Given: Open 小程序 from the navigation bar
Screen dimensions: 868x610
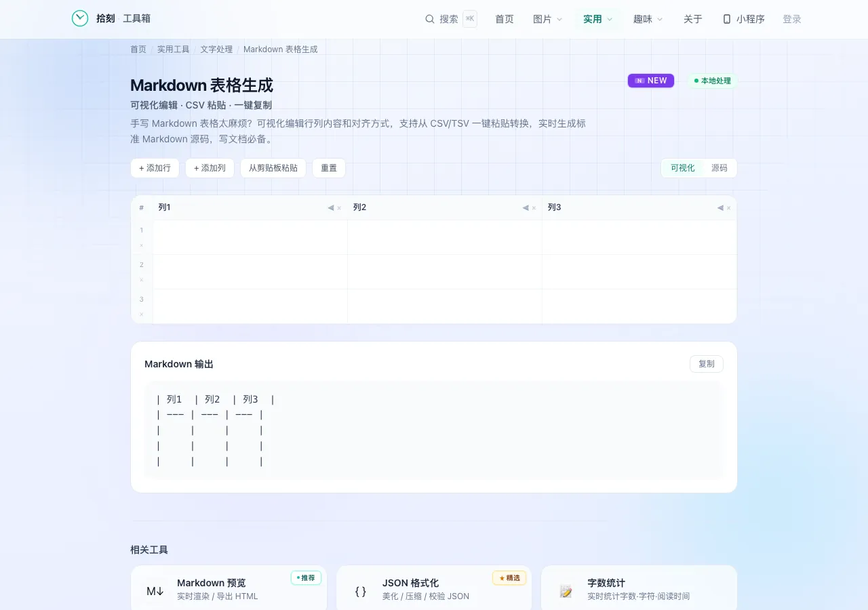Looking at the screenshot, I should point(744,19).
